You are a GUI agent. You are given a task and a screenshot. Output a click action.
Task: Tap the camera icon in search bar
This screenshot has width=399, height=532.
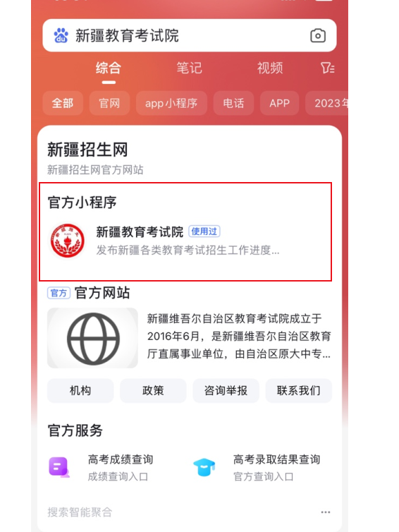(x=318, y=35)
